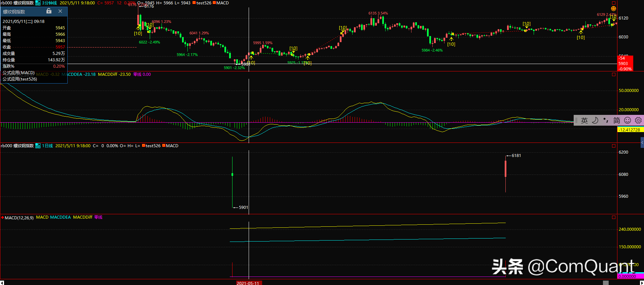This screenshot has height=285, width=644.
Task: Toggle the moon icon in the IME bar
Action: point(595,120)
